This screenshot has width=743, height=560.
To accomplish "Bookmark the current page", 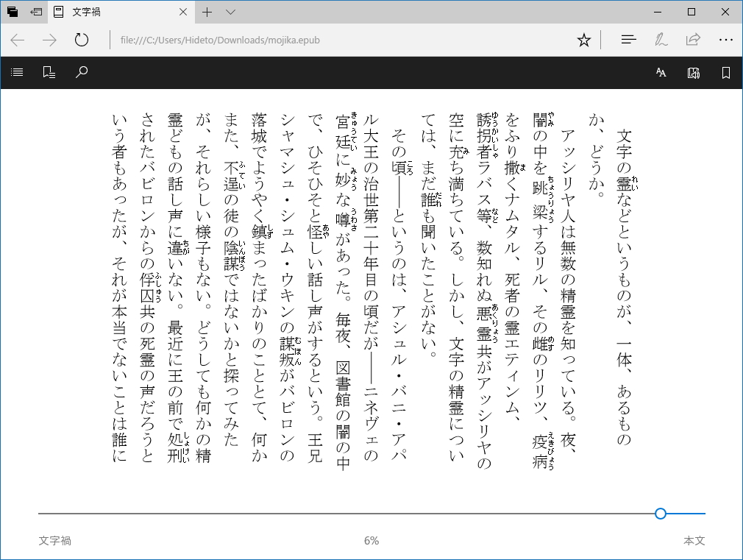I will click(x=726, y=72).
